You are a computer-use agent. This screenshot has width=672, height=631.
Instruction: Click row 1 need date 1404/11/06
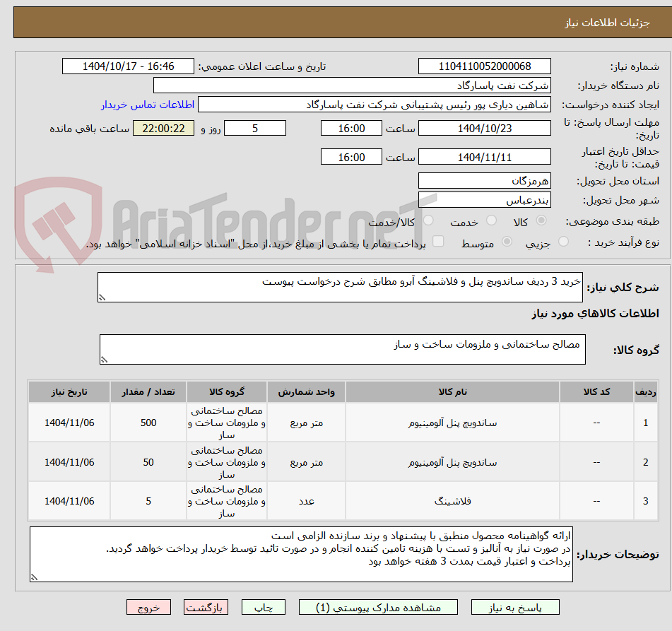(69, 423)
